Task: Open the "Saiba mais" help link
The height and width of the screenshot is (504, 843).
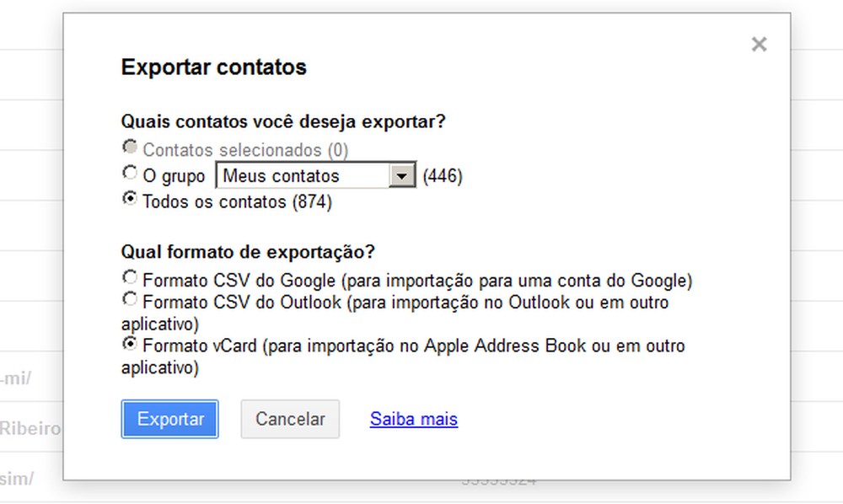Action: point(413,419)
